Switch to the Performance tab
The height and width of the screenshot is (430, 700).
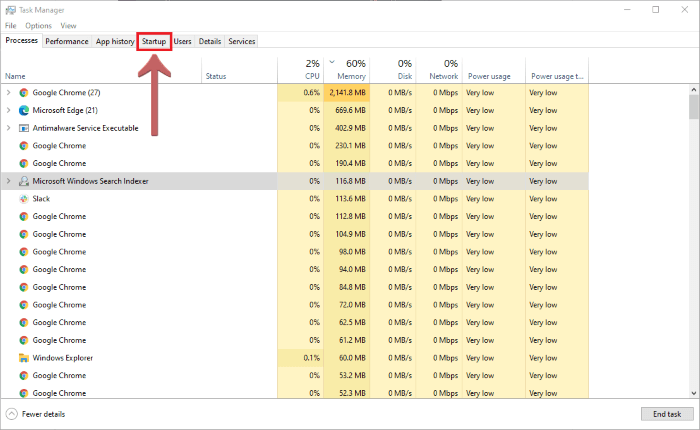pos(67,41)
